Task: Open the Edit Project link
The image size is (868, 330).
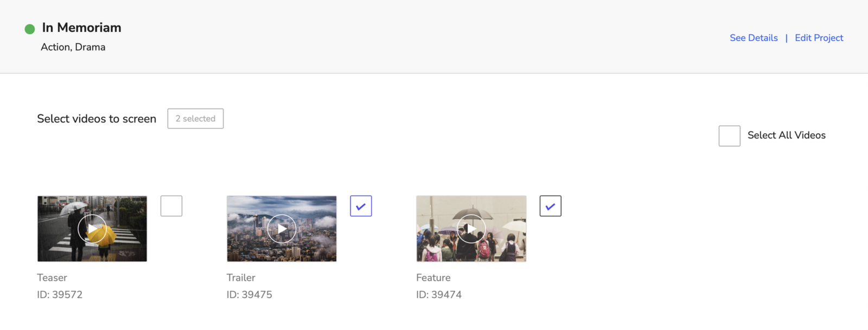Action: click(819, 38)
